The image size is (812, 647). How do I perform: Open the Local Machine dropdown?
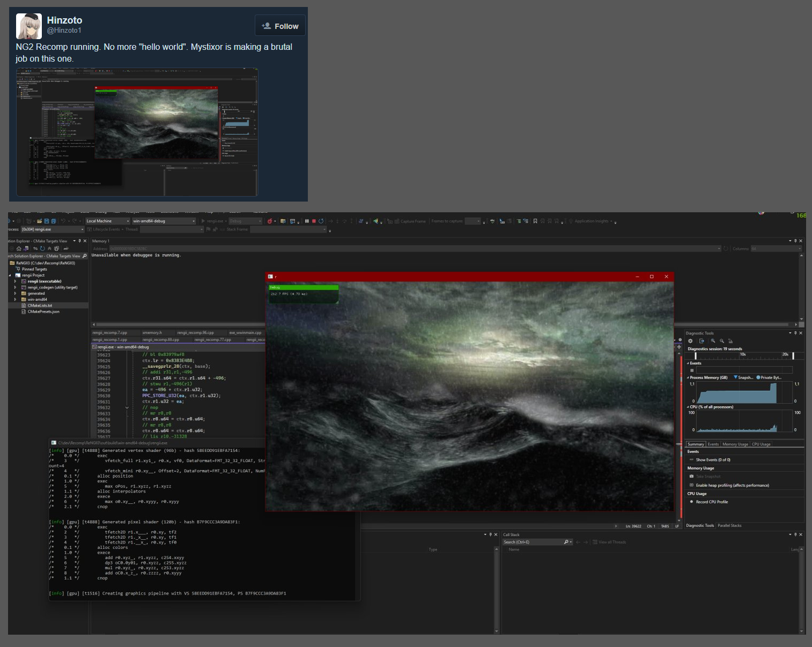(107, 221)
